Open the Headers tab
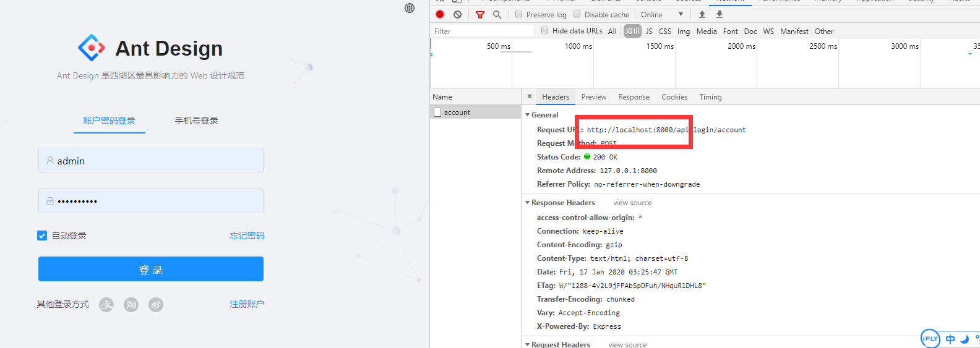The height and width of the screenshot is (348, 980). point(556,97)
